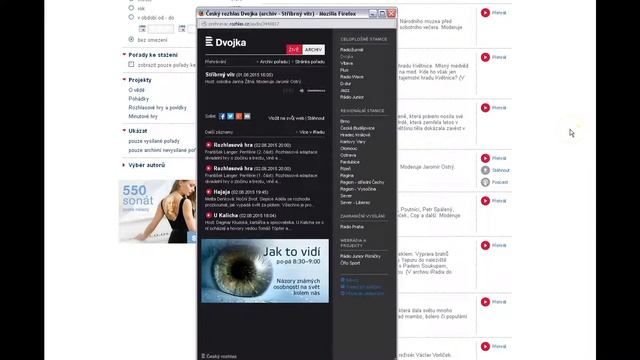Adjust the player volume slider
Image resolution: width=640 pixels, height=360 pixels.
coord(316,91)
